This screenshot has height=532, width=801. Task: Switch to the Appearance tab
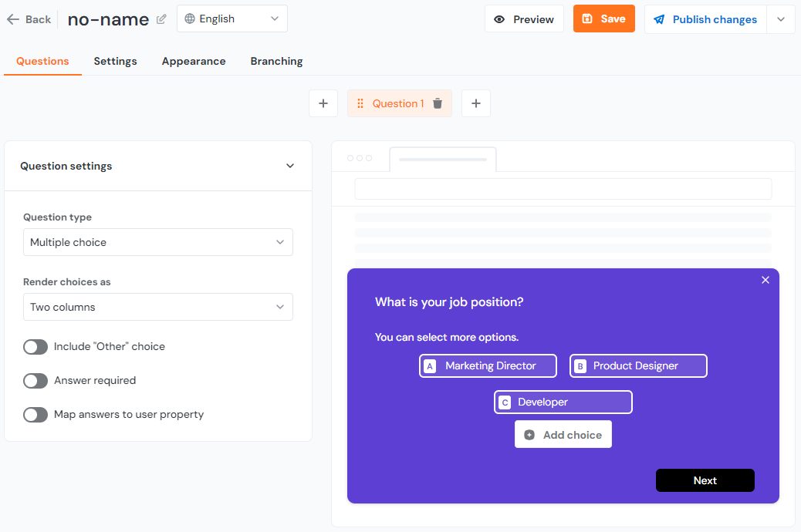click(194, 62)
